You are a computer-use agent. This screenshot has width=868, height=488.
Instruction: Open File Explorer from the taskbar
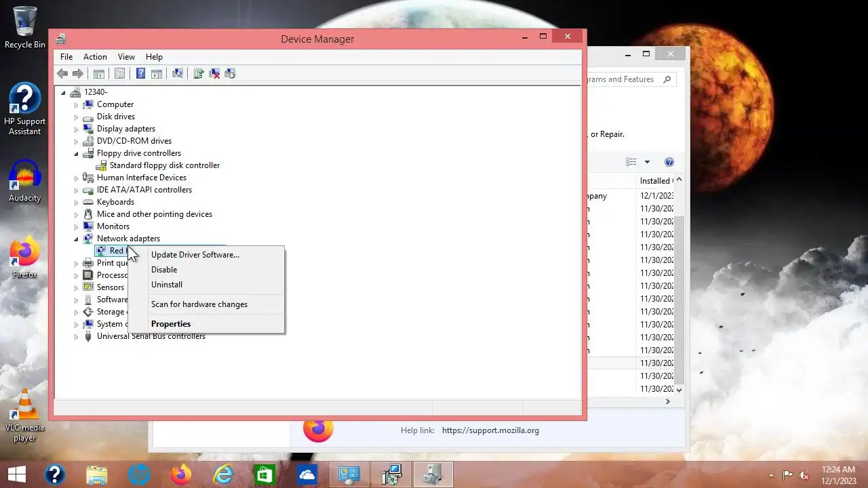[x=96, y=474]
